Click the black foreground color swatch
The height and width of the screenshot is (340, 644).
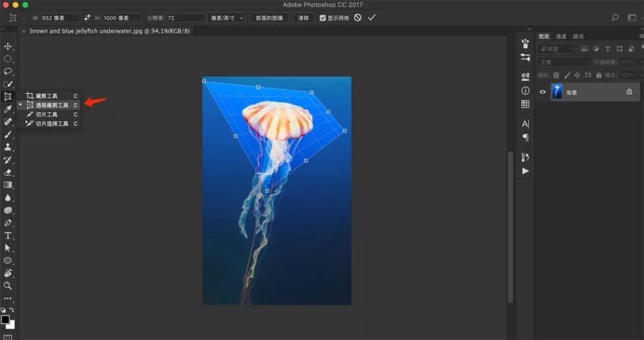tap(5, 320)
